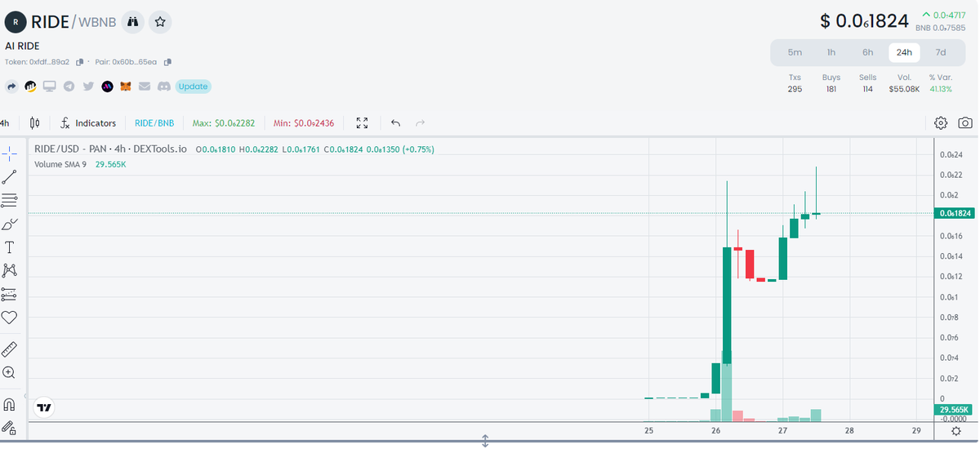Open the project website monitor icon
Viewport: 980px width, 449px height.
pyautogui.click(x=50, y=87)
